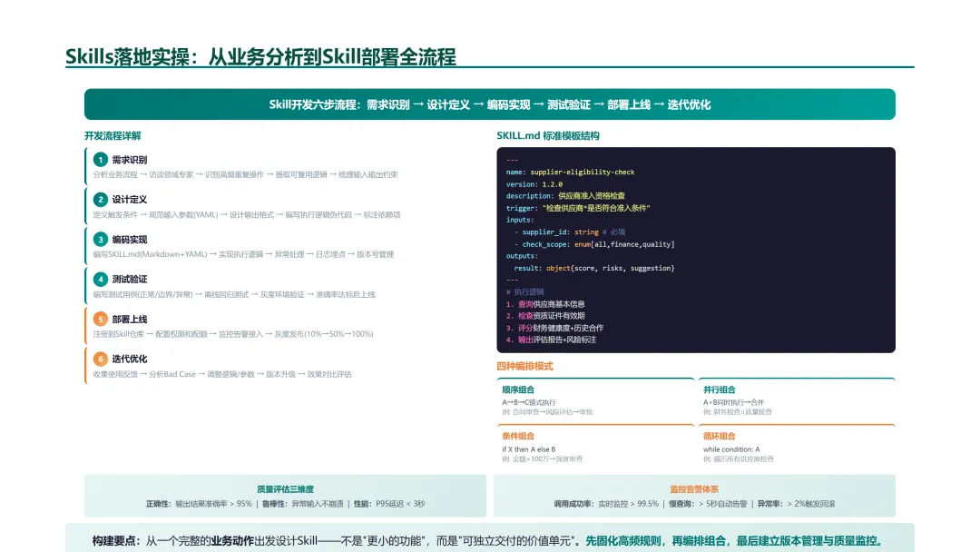The image size is (980, 552).
Task: Click code line 'name: supplier-eligibility-check'
Action: 570,172
